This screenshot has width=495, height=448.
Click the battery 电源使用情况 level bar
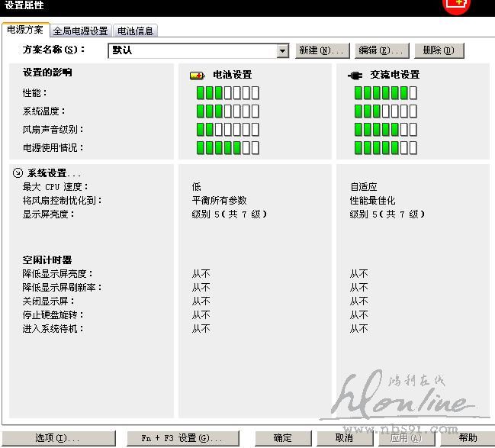(227, 148)
